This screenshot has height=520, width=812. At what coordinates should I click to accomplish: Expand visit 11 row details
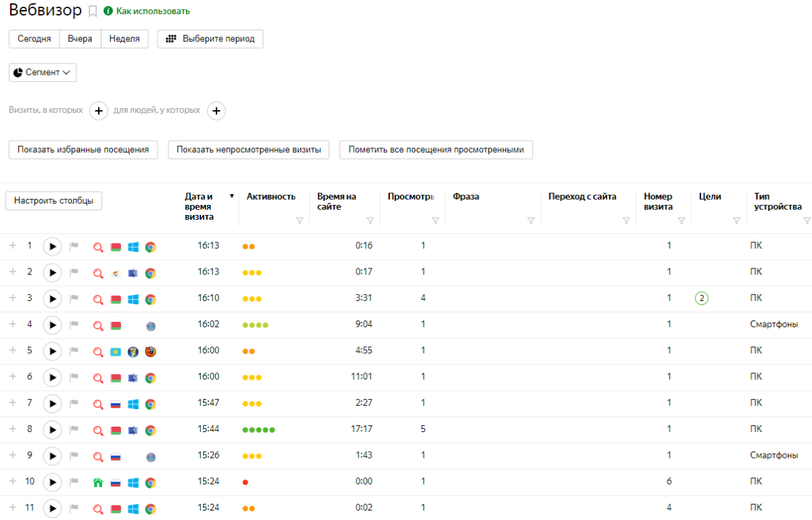pyautogui.click(x=12, y=509)
